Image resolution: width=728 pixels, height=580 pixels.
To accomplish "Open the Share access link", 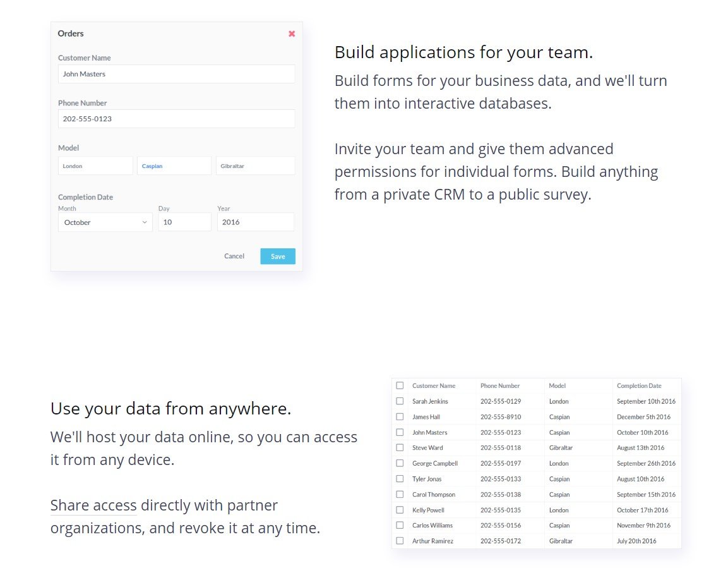I will (x=93, y=505).
